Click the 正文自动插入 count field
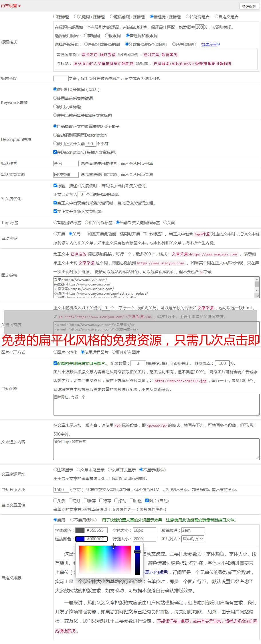Viewport: 261px width, 644px height. point(82,194)
